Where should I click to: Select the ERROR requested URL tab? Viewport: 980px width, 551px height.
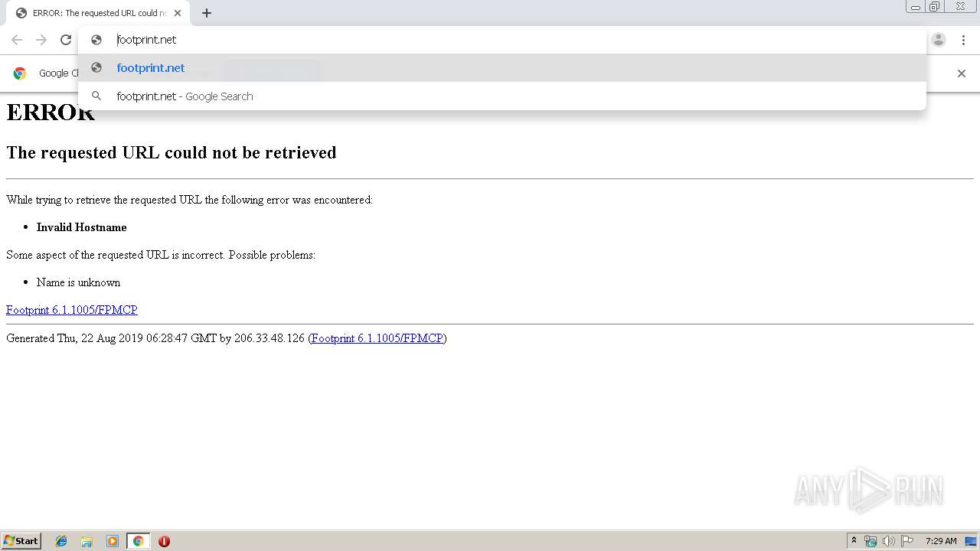tap(98, 13)
